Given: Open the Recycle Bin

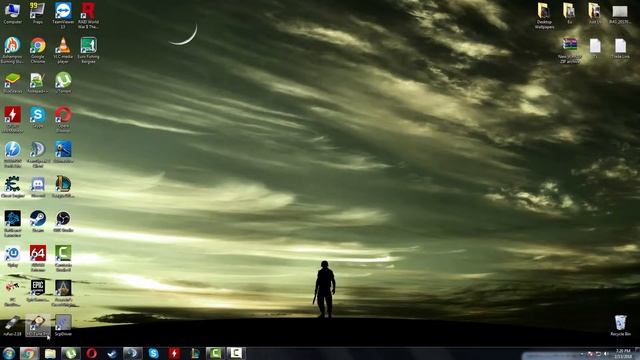Looking at the screenshot, I should [620, 325].
